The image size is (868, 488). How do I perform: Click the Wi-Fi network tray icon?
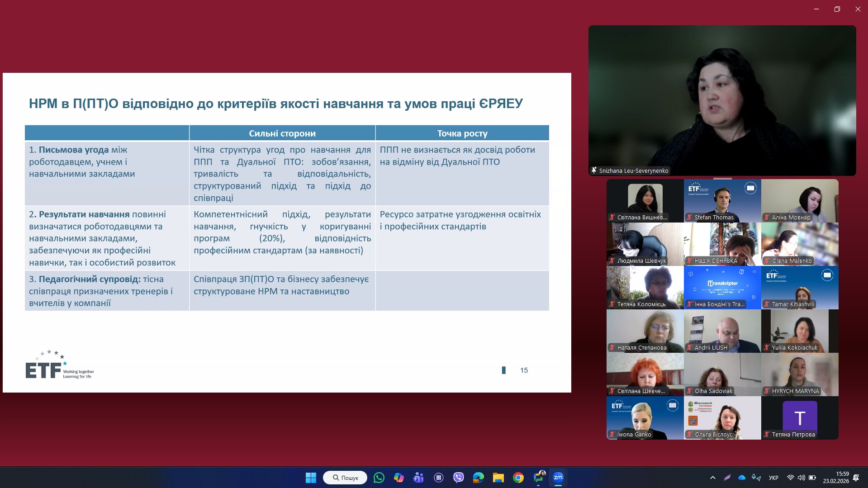pos(790,478)
